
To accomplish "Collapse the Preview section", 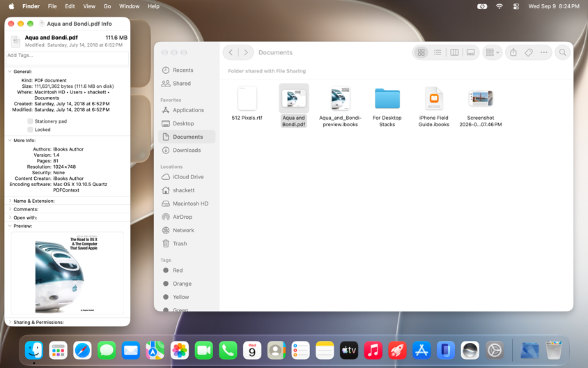I will (x=10, y=226).
